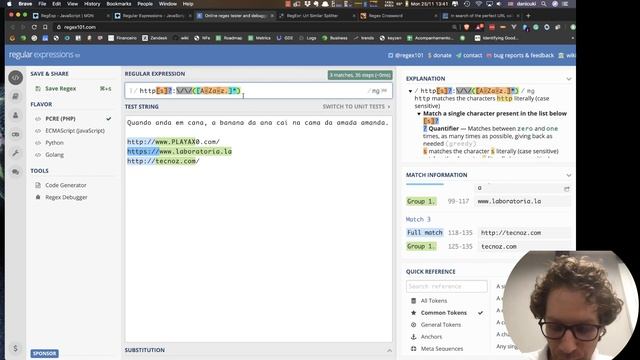This screenshot has height=360, width=640.
Task: Open the Brave application menu
Action: point(25,4)
